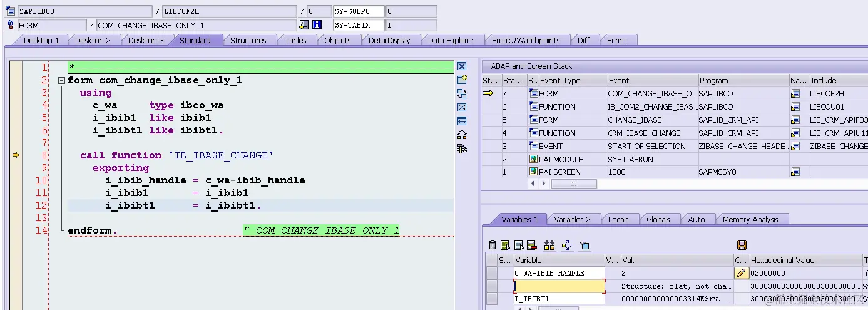Click the Include column header in stack
This screenshot has width=868, height=310.
point(839,80)
